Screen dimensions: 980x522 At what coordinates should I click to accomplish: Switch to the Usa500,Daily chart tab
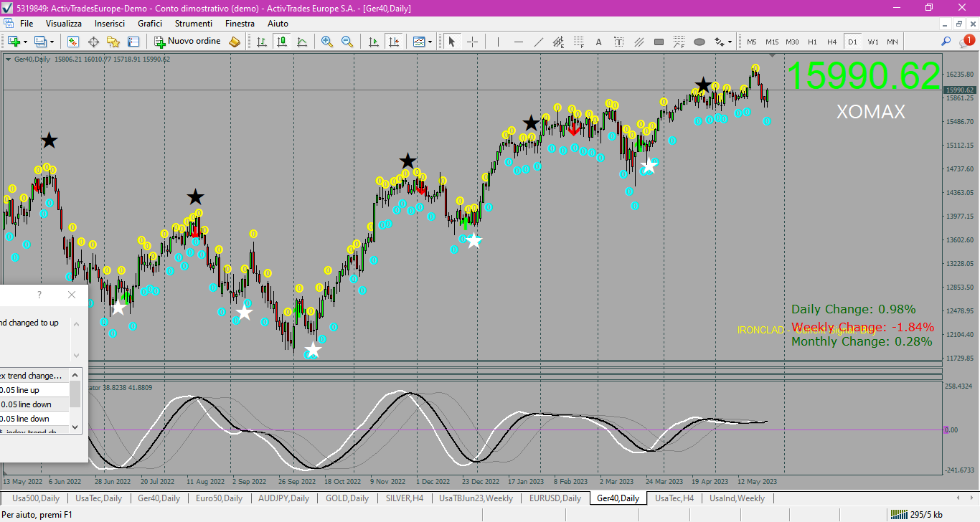[36, 498]
